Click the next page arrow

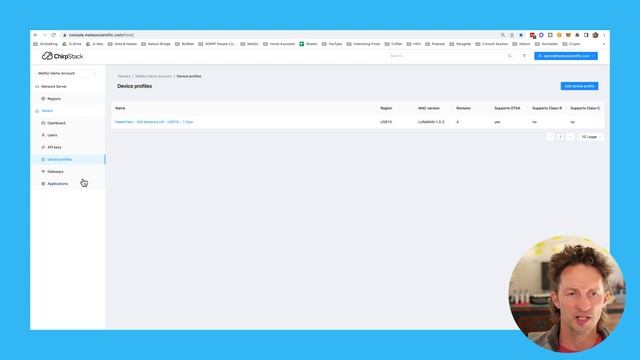571,137
